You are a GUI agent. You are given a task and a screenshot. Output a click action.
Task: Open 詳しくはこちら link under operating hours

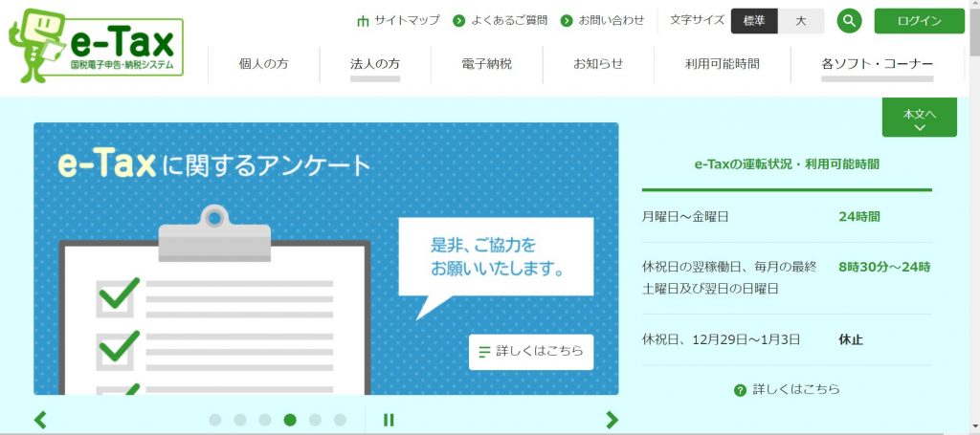796,389
